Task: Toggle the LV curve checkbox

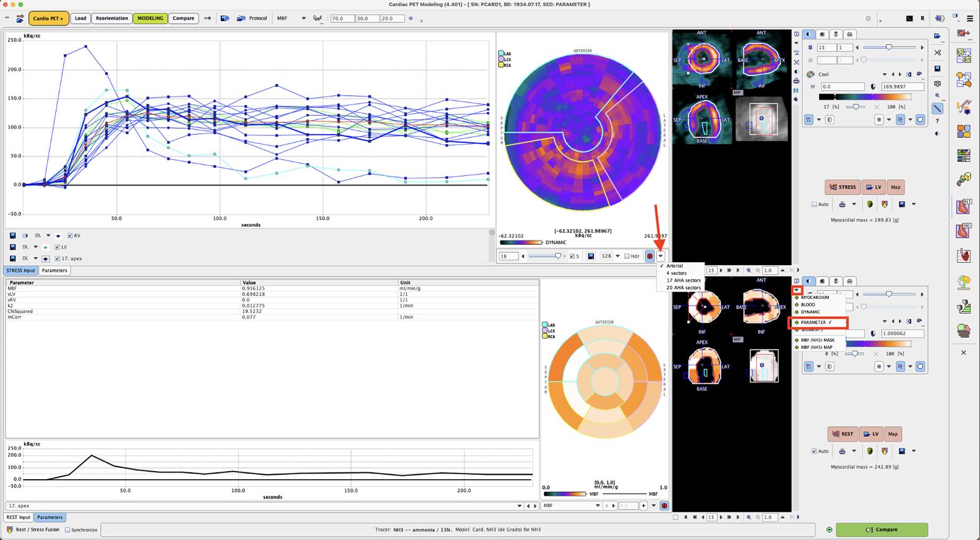Action: 57,247
